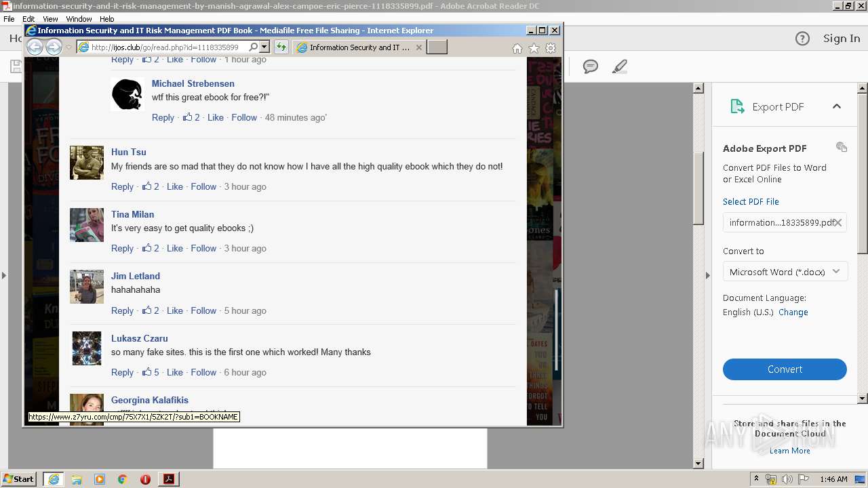Click Acrobat document scrollbar down arrow

(x=698, y=464)
